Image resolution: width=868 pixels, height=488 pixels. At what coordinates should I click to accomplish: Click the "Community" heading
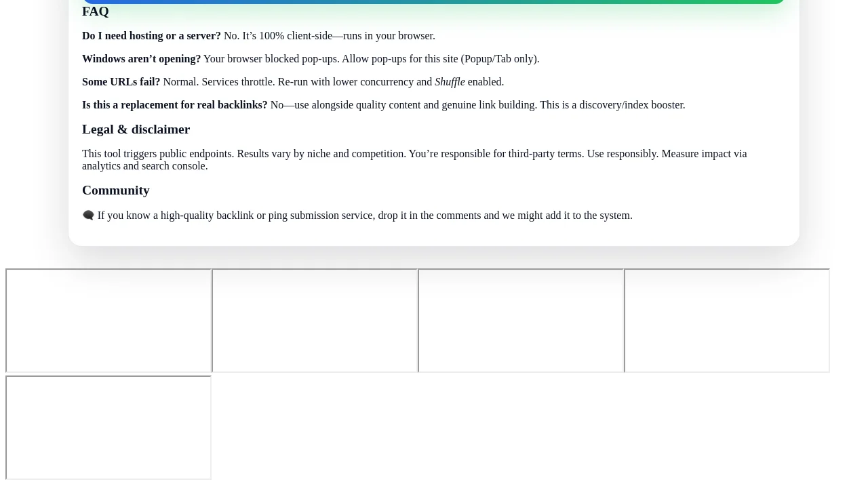(116, 190)
